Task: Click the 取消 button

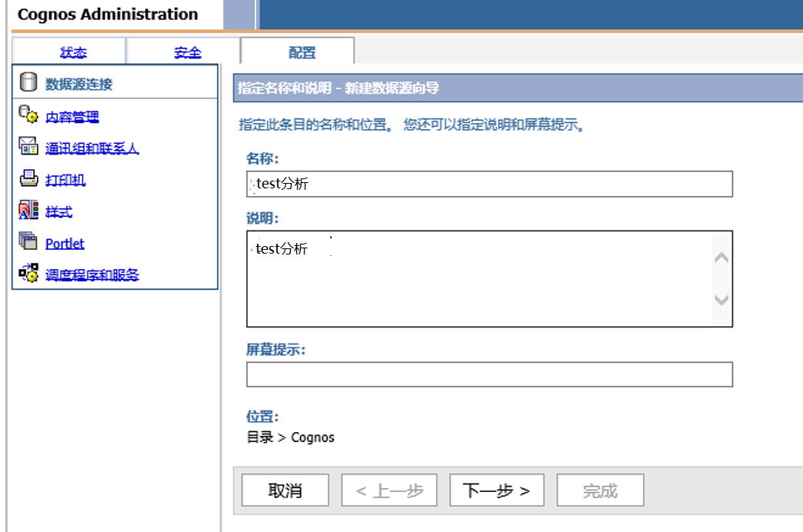Action: (285, 490)
